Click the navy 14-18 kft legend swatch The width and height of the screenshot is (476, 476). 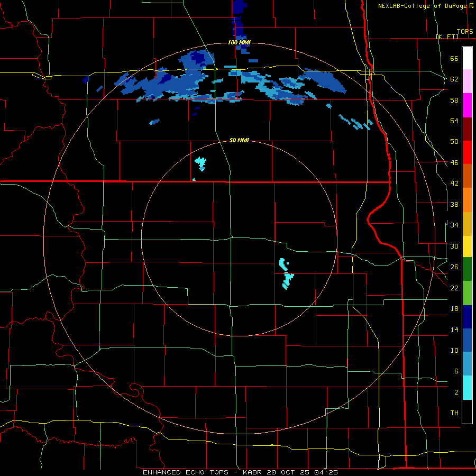tap(467, 317)
